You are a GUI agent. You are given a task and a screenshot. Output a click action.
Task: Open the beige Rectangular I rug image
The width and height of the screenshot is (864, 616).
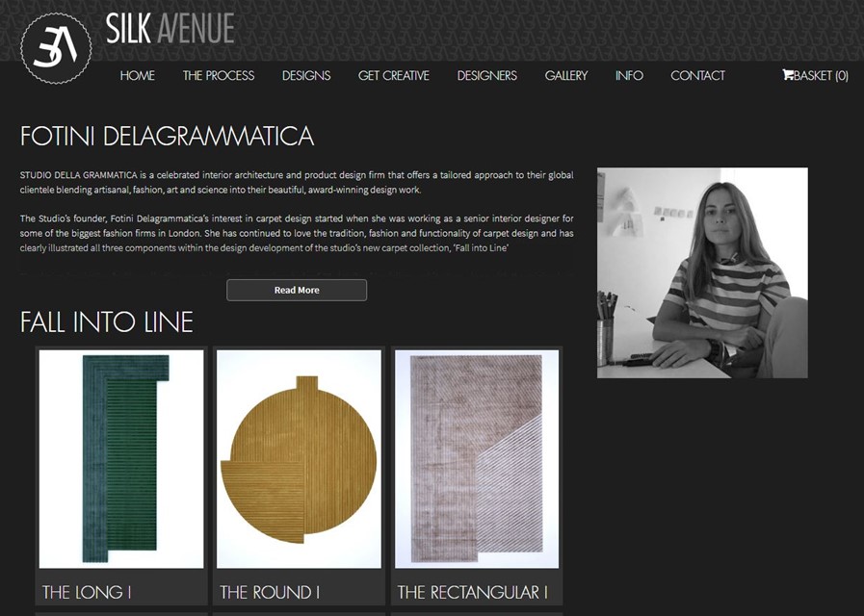(477, 459)
